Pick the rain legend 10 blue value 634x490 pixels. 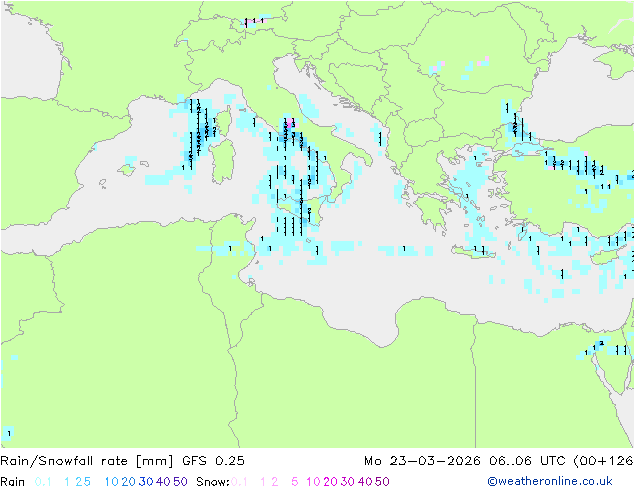(112, 482)
